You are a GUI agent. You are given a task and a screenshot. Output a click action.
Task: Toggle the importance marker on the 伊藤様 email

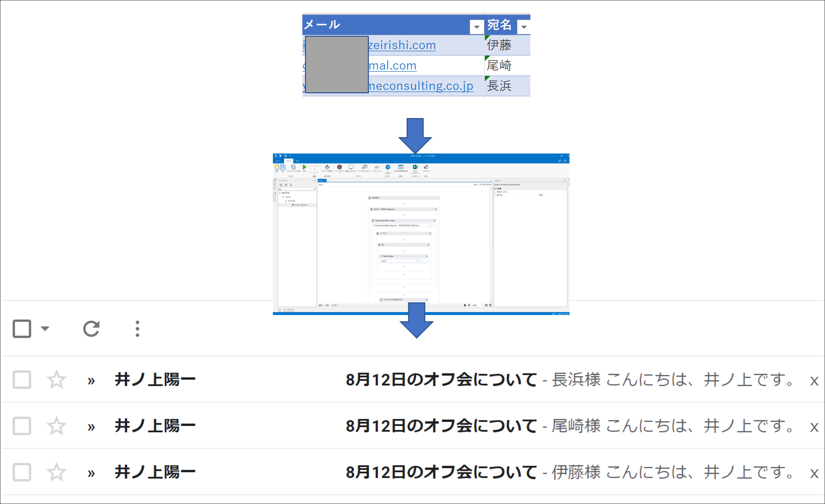[x=91, y=473]
